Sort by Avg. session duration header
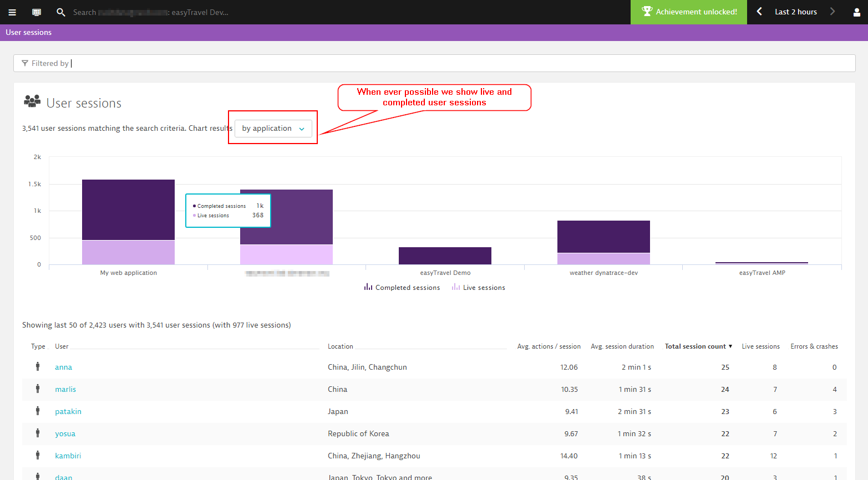This screenshot has height=480, width=868. pos(622,346)
